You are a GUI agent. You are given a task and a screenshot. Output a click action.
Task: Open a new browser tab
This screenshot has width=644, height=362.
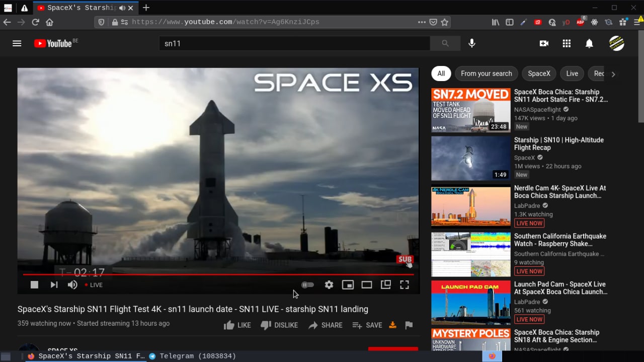[x=146, y=8]
